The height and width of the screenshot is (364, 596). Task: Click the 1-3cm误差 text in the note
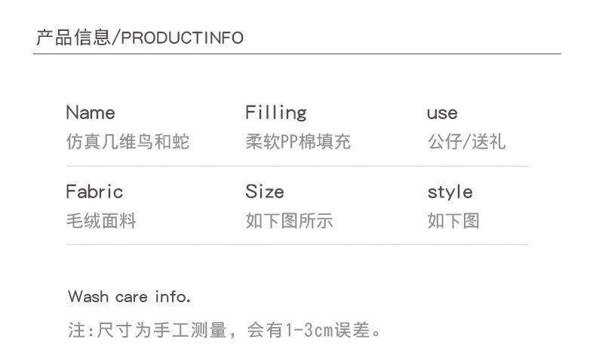(x=326, y=330)
